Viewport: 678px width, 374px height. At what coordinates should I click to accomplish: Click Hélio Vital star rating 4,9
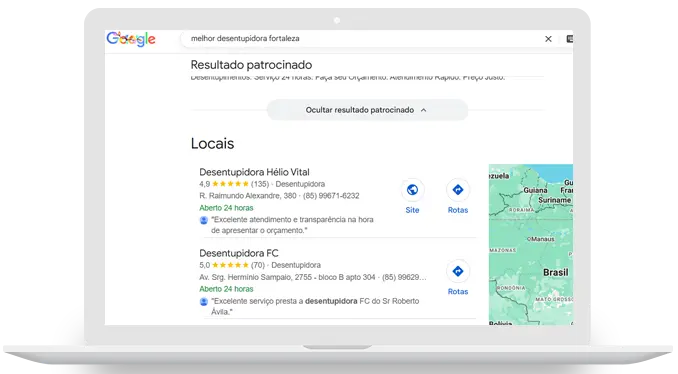pos(224,184)
